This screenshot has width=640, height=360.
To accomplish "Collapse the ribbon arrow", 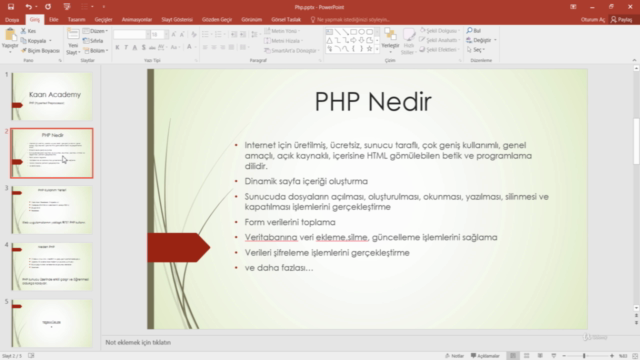I will tap(634, 60).
